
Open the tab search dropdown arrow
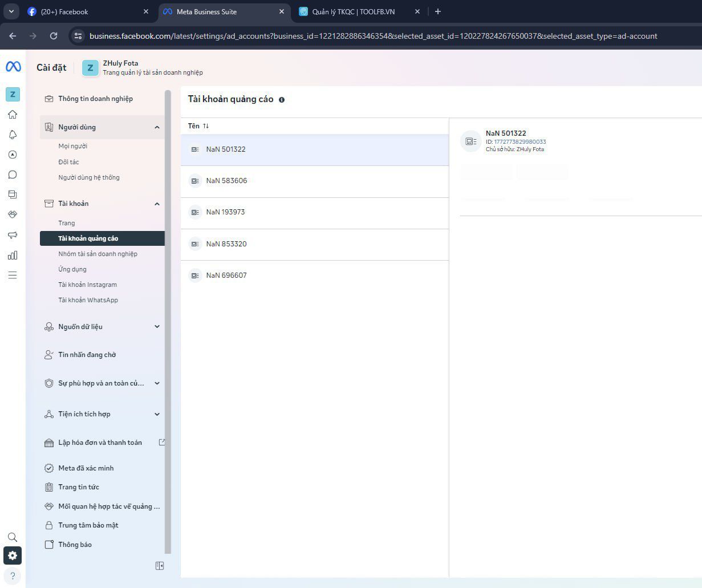click(x=11, y=11)
